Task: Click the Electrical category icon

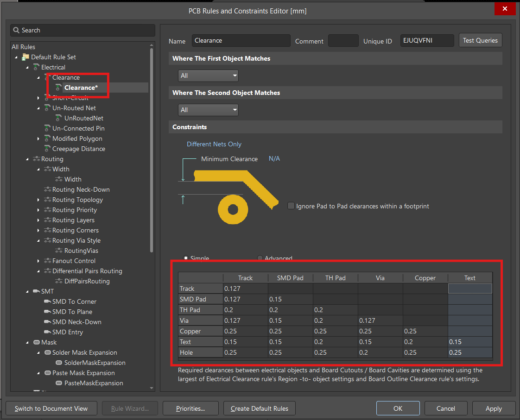Action: pyautogui.click(x=37, y=67)
